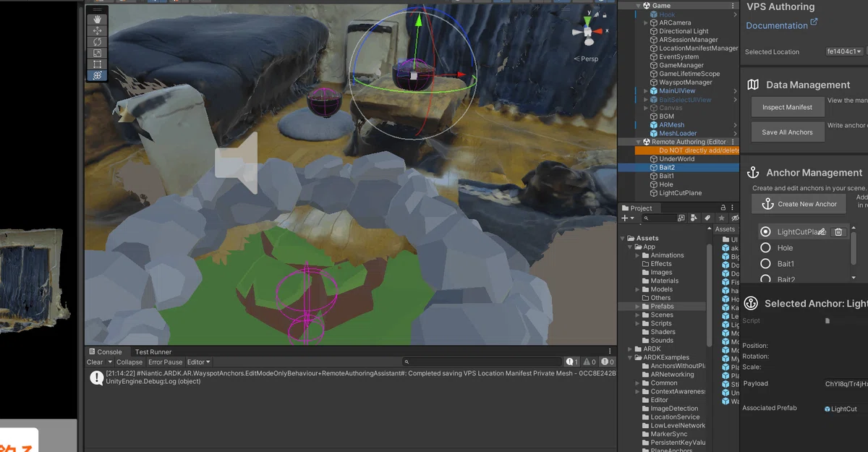Switch to the Test Runner tab
This screenshot has height=452, width=868.
click(153, 351)
